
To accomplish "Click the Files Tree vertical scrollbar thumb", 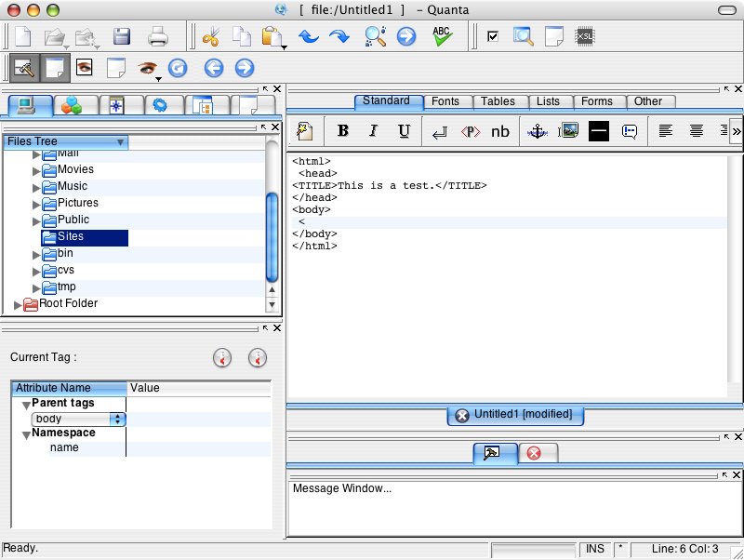I will [272, 237].
